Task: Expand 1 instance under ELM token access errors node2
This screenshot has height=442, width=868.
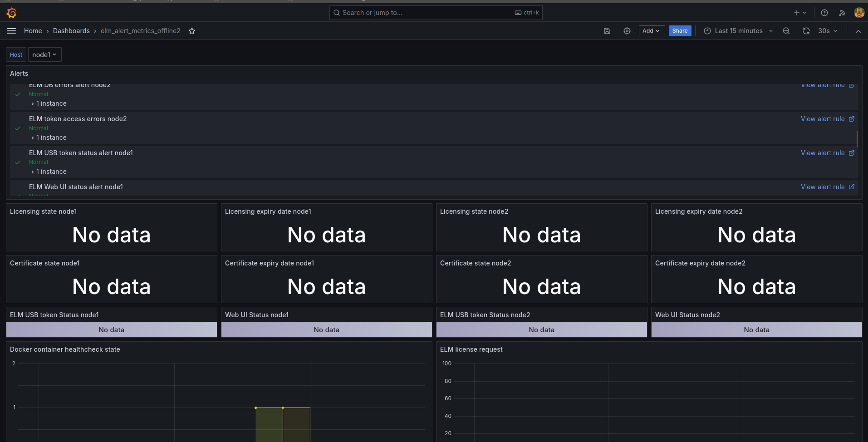Action: (49, 138)
